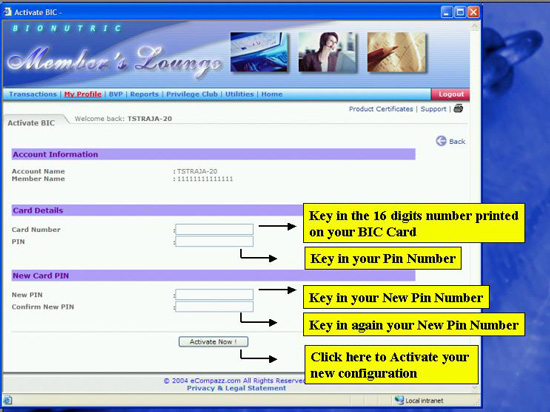Viewport: 550px width, 412px height.
Task: Open the Utilities menu
Action: 239,94
